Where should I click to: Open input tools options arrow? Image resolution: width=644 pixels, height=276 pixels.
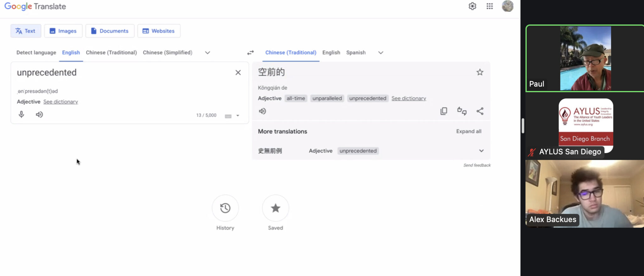(238, 115)
